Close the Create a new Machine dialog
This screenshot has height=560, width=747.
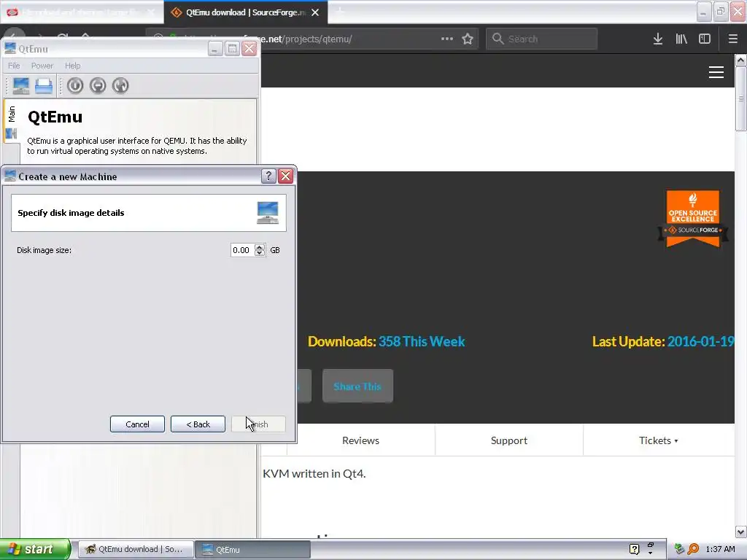tap(285, 176)
